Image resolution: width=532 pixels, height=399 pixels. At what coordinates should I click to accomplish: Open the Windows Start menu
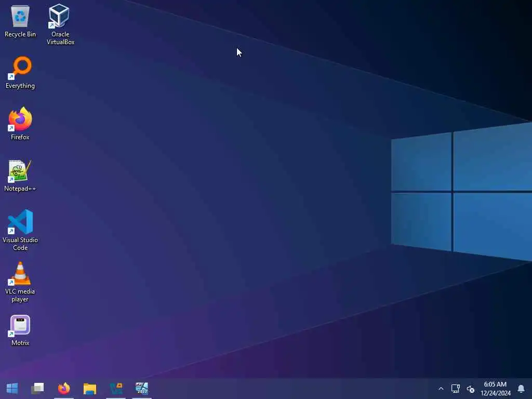(12, 389)
